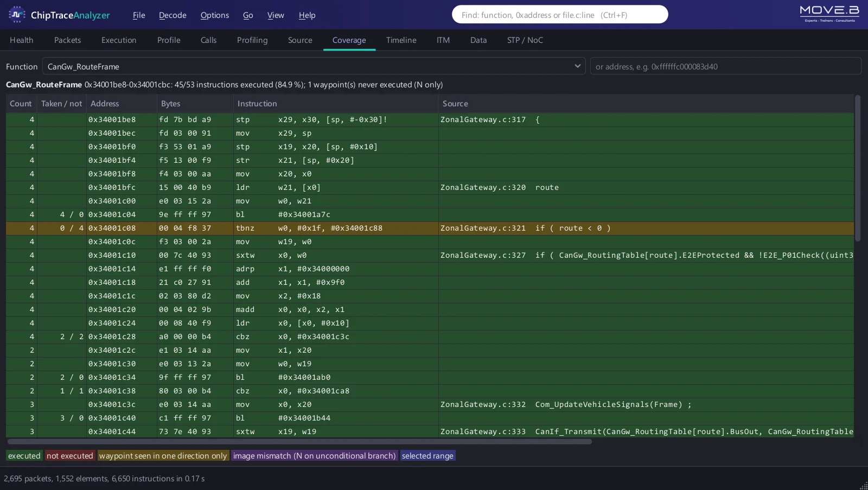Switch to the ITM tab
868x490 pixels.
point(443,40)
